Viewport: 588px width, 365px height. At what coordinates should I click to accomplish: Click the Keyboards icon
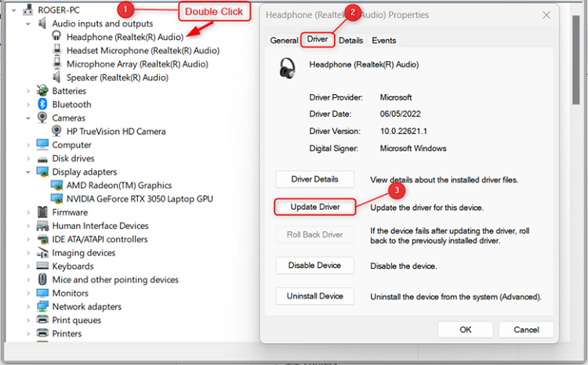tap(42, 266)
